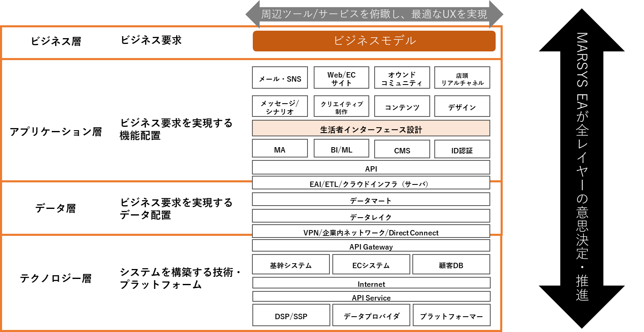644x332 pixels.
Task: Click the MA box
Action: (280, 149)
